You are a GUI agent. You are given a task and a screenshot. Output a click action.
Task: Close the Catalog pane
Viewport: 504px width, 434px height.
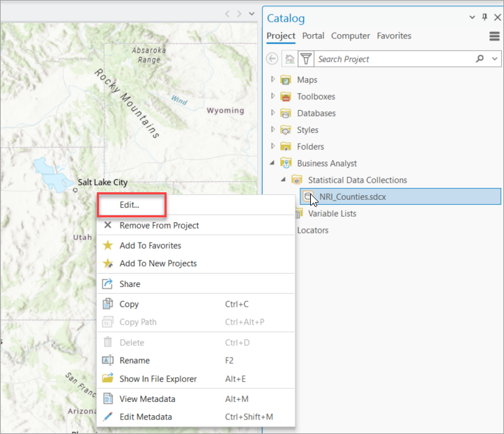click(x=497, y=17)
